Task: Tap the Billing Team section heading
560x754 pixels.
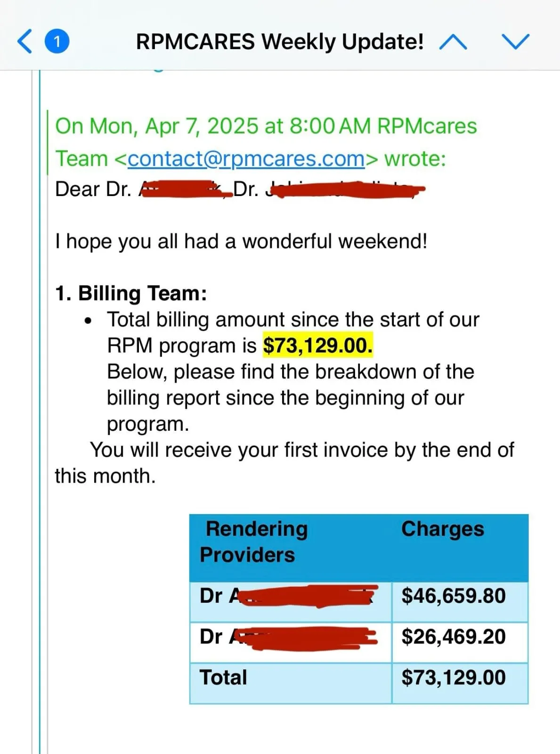Action: click(131, 293)
